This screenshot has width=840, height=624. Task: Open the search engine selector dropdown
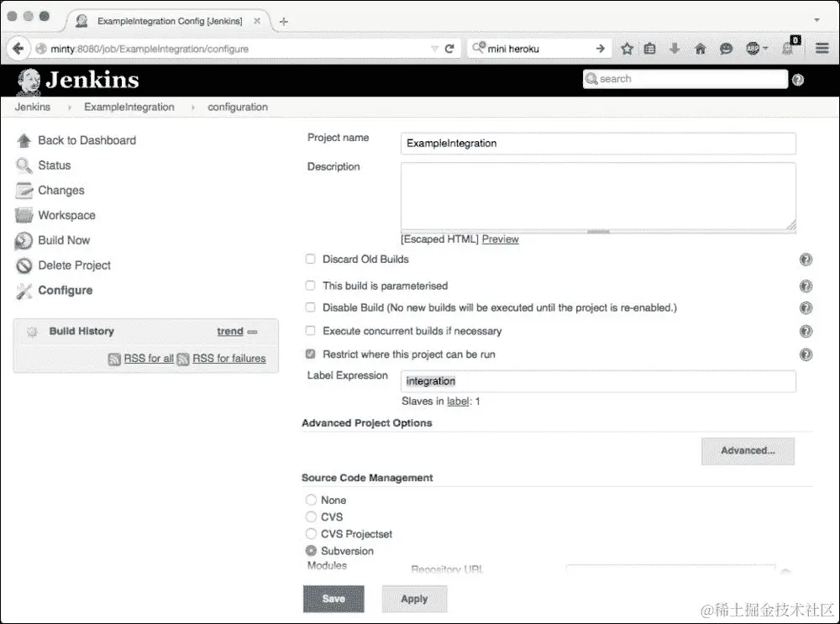[479, 48]
